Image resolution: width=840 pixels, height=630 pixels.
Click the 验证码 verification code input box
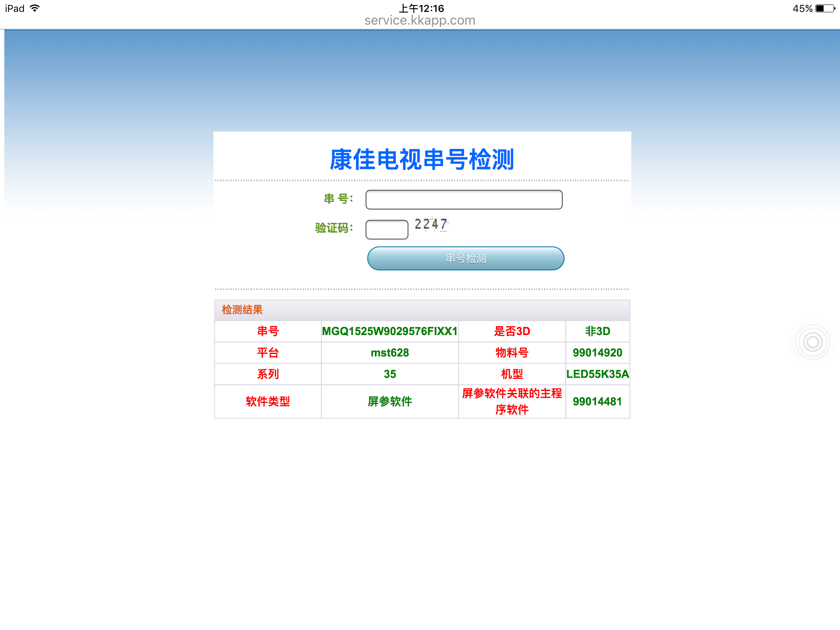(387, 229)
